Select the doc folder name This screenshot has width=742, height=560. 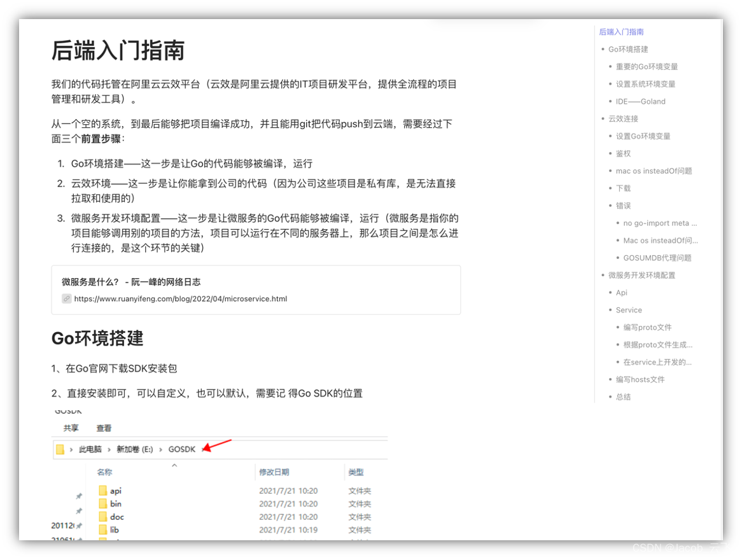coord(117,517)
